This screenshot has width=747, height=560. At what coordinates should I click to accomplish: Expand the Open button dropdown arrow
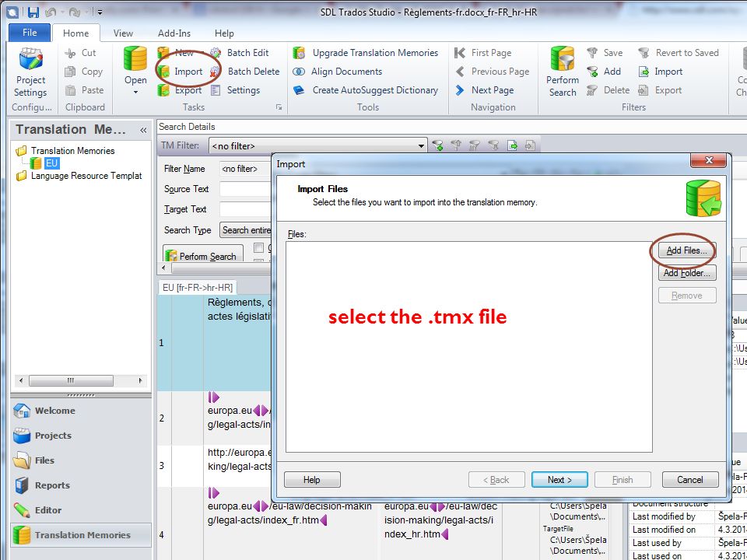pyautogui.click(x=135, y=92)
